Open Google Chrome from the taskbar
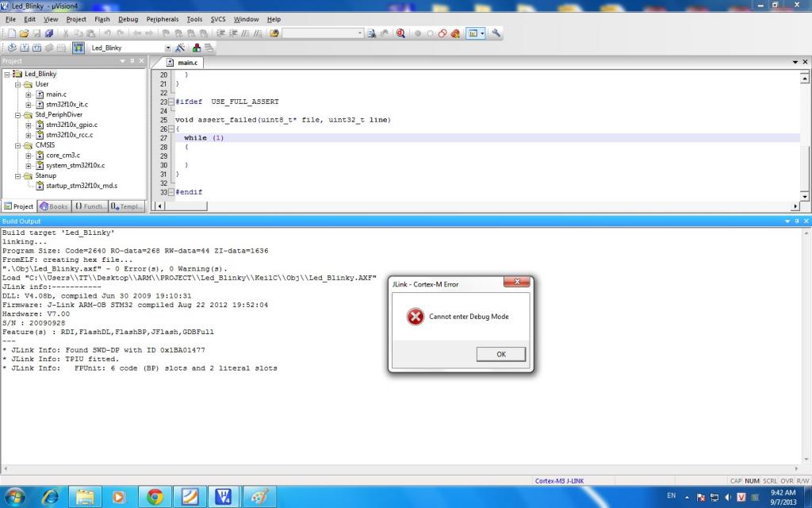The image size is (812, 508). [155, 497]
